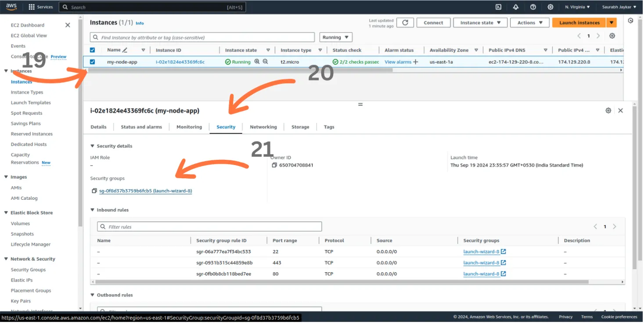Refresh the instances list
The image size is (644, 324).
click(405, 23)
